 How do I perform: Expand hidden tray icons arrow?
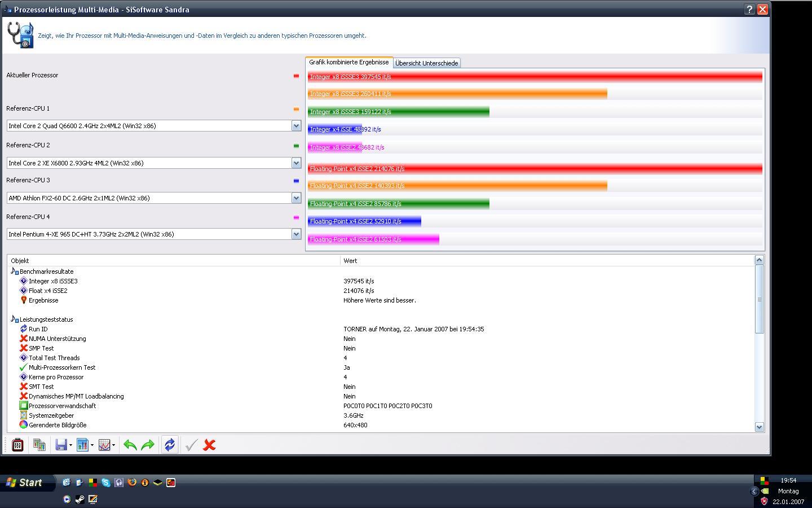click(x=754, y=491)
